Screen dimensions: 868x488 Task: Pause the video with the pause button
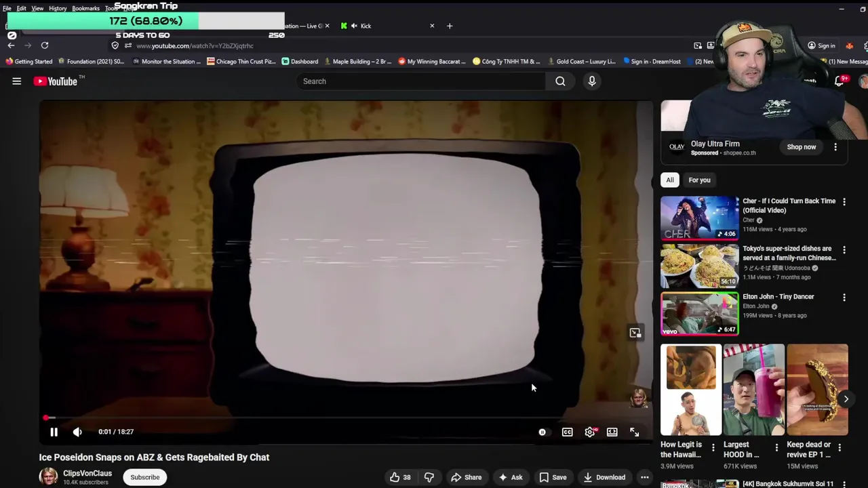coord(54,432)
